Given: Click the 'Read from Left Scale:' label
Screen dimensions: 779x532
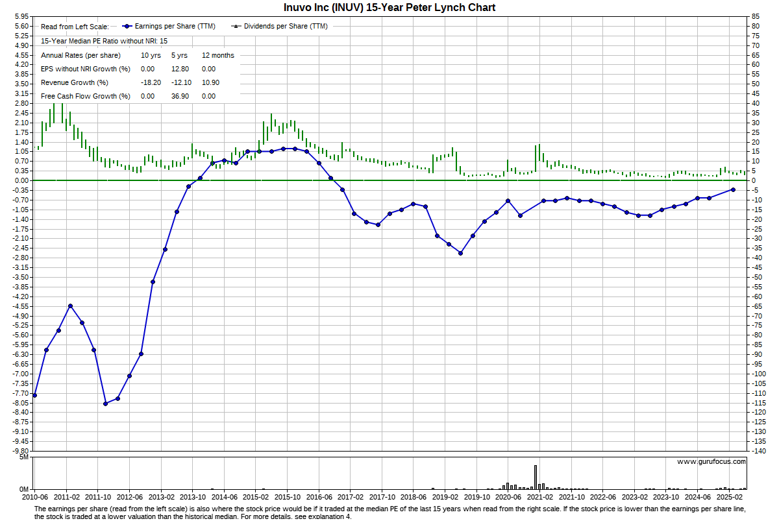Looking at the screenshot, I should tap(75, 27).
